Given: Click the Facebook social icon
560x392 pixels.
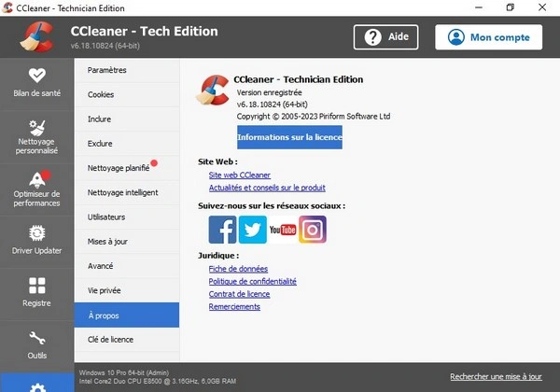Looking at the screenshot, I should pos(222,230).
